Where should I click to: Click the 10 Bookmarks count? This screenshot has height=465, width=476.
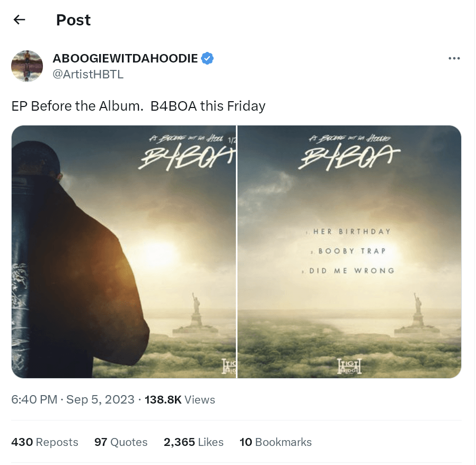point(276,442)
